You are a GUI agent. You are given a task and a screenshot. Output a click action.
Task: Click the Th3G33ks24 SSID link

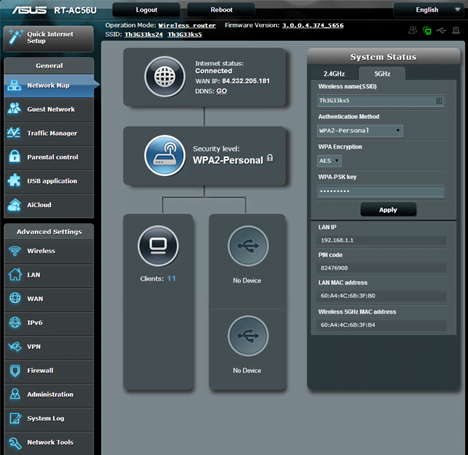pos(144,35)
